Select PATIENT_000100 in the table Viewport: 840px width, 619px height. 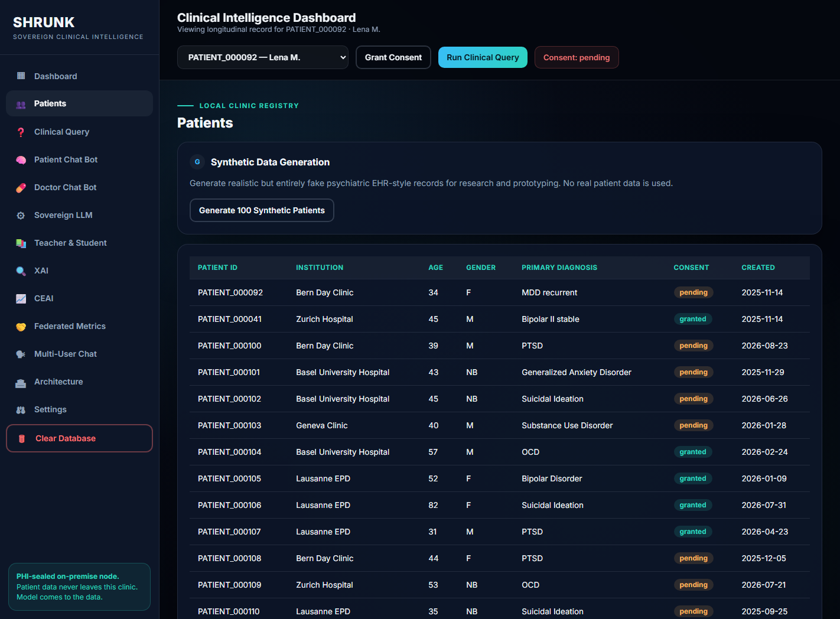tap(229, 346)
